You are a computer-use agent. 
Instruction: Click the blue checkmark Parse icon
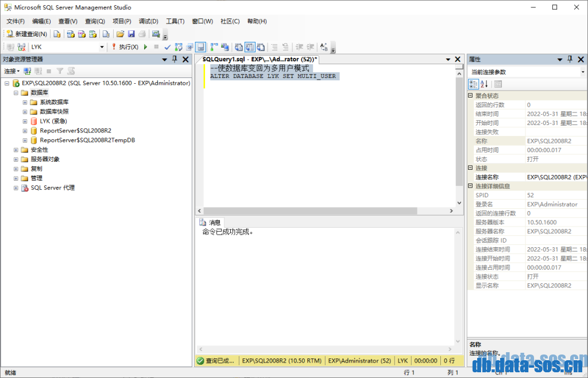167,47
